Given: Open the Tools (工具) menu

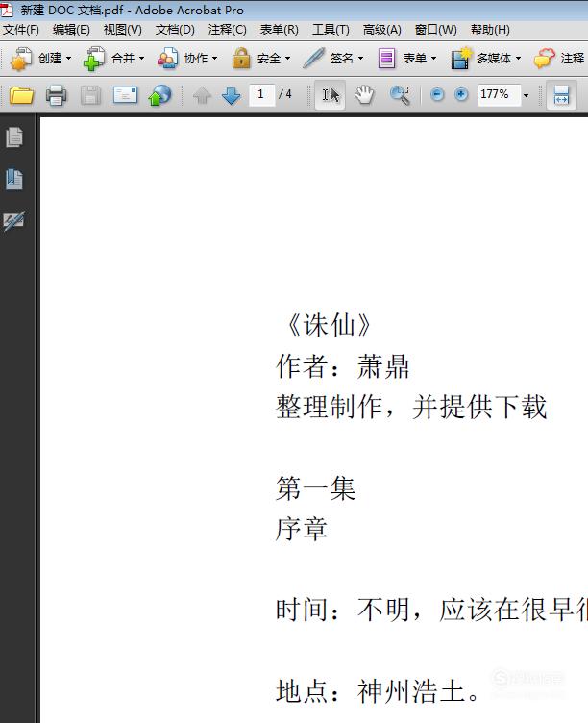Looking at the screenshot, I should click(331, 30).
